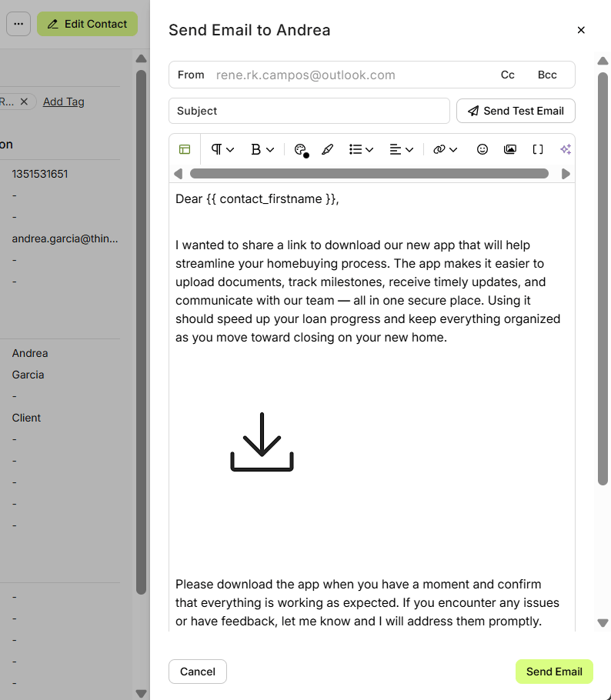This screenshot has width=611, height=700.
Task: Open the text color palette
Action: pos(301,150)
